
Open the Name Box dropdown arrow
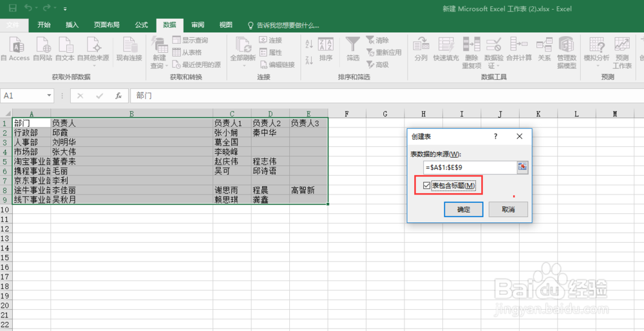[50, 96]
